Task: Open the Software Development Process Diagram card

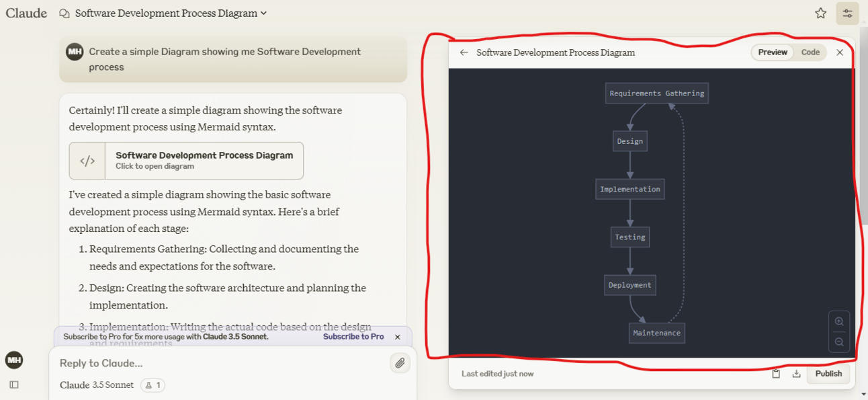Action: point(186,161)
